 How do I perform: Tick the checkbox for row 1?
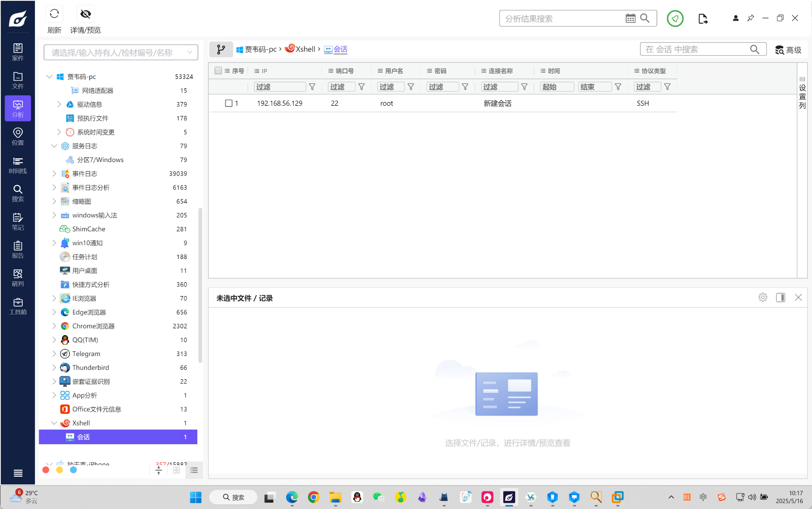pyautogui.click(x=229, y=103)
